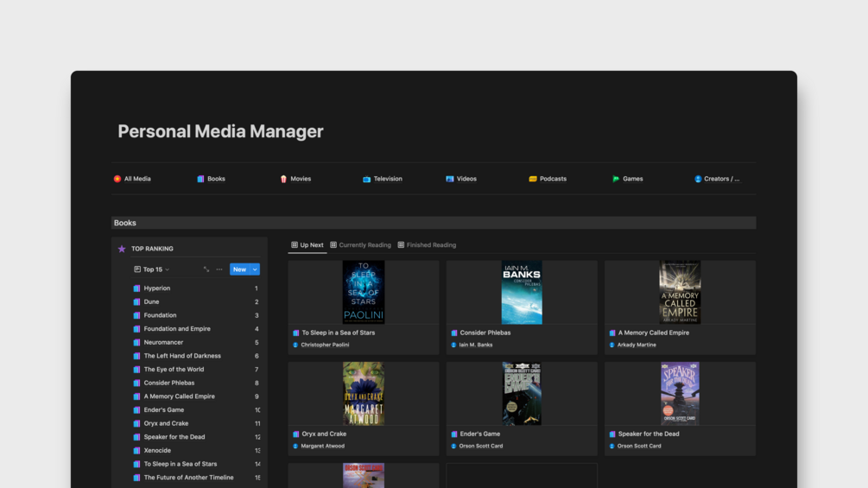Click the expand arrows icon beside Top 15
The image size is (868, 488).
(x=206, y=269)
